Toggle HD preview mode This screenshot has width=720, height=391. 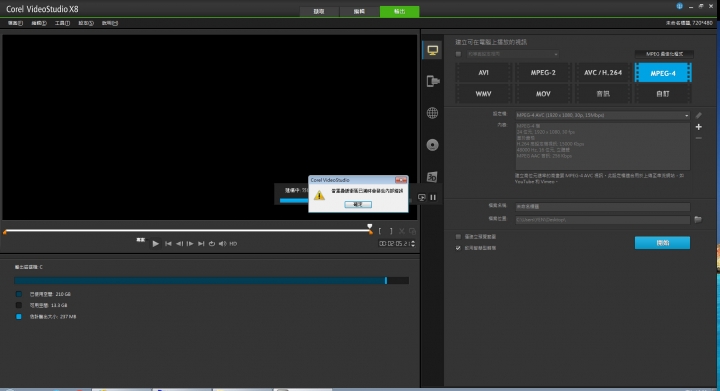coord(233,244)
